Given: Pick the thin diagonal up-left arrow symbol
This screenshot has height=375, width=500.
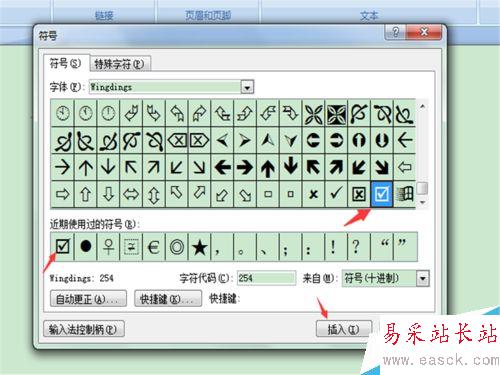Looking at the screenshot, I should (x=131, y=167).
